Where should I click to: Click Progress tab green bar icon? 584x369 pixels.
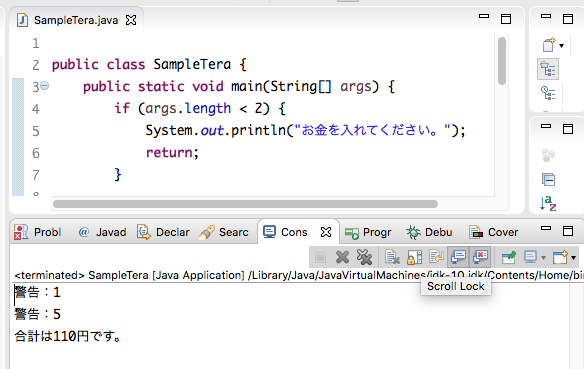(352, 233)
